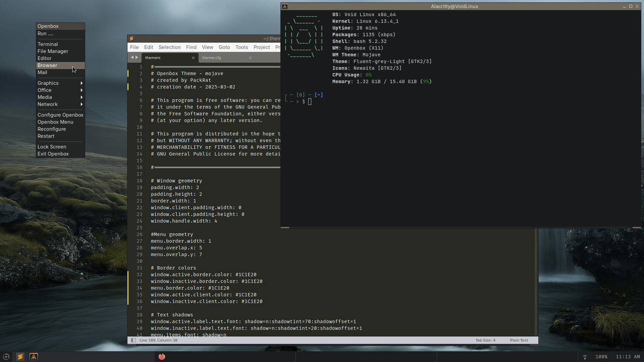Open Sublime Text from the taskbar
The height and width of the screenshot is (362, 644).
[x=20, y=356]
